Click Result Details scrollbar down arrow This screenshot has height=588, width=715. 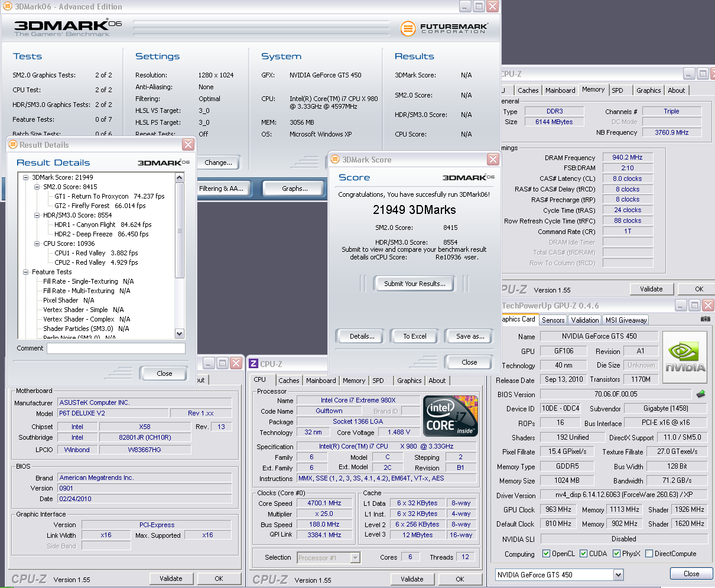pyautogui.click(x=180, y=334)
